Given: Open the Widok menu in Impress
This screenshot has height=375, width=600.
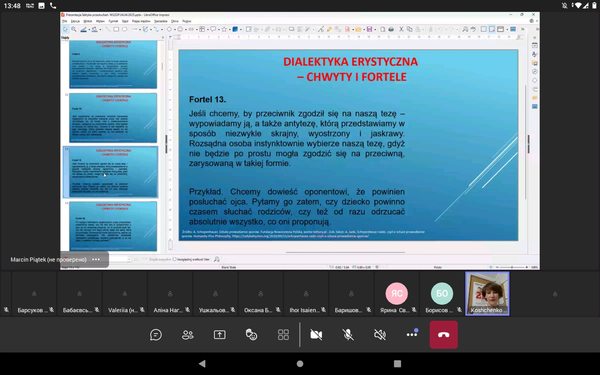Looking at the screenshot, I should click(88, 21).
